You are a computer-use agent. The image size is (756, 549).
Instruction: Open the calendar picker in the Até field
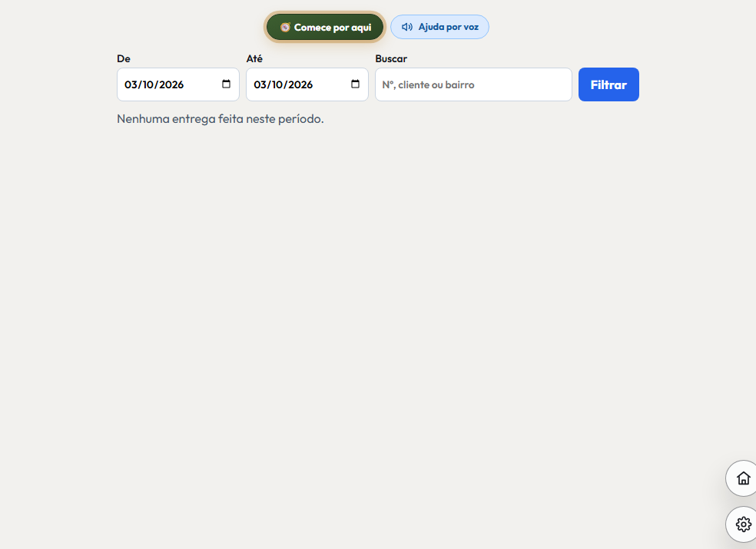[356, 84]
